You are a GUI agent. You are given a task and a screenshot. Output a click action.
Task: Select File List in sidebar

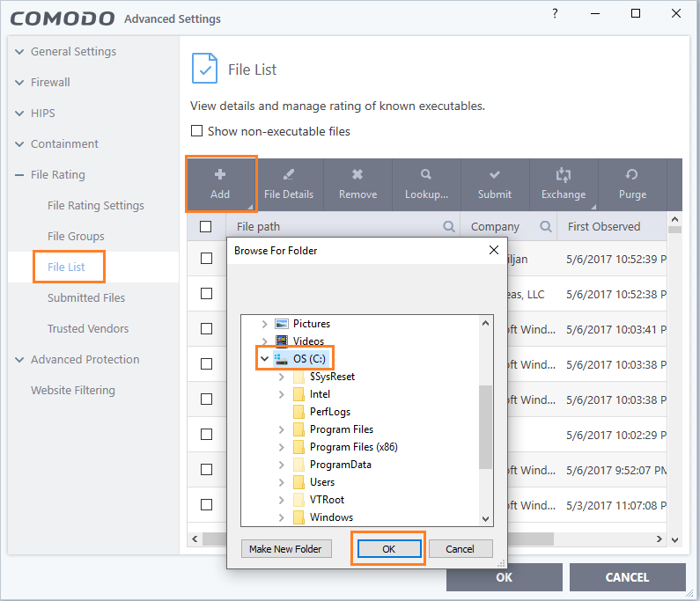(66, 268)
